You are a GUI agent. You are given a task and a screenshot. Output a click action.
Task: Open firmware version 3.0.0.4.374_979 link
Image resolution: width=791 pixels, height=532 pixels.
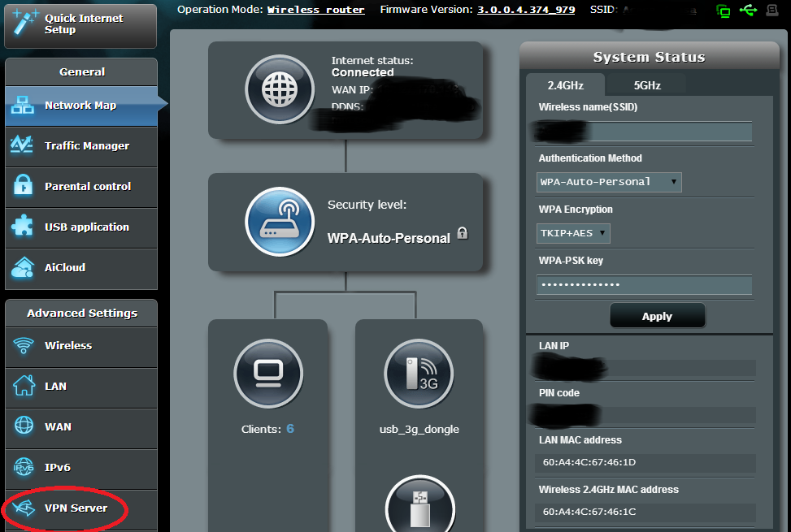526,10
